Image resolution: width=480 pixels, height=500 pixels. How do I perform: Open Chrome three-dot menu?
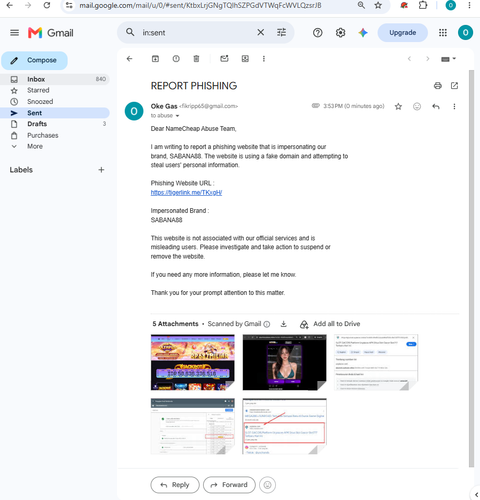(x=469, y=5)
